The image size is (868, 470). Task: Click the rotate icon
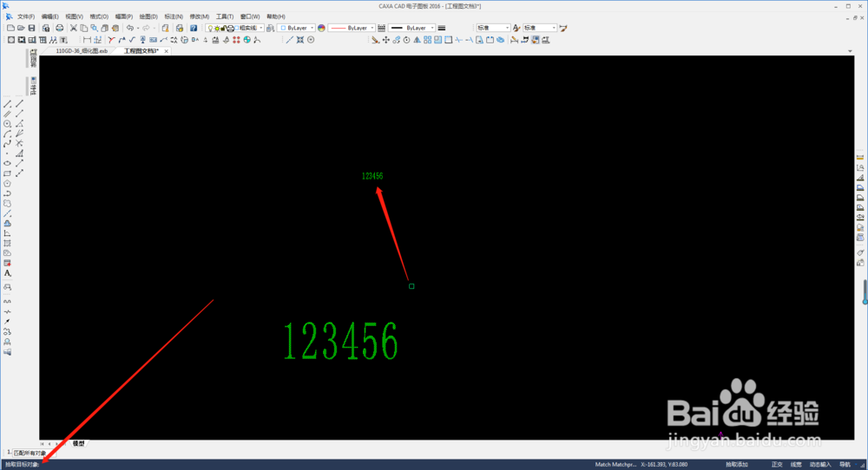pos(406,40)
